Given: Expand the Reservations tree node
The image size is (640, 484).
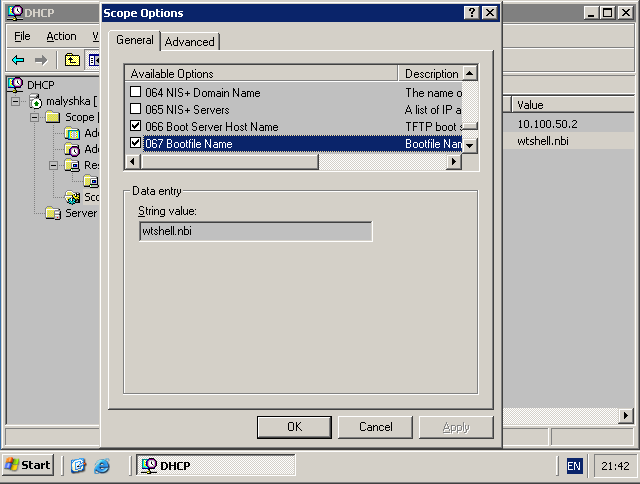Looking at the screenshot, I should click(x=53, y=165).
